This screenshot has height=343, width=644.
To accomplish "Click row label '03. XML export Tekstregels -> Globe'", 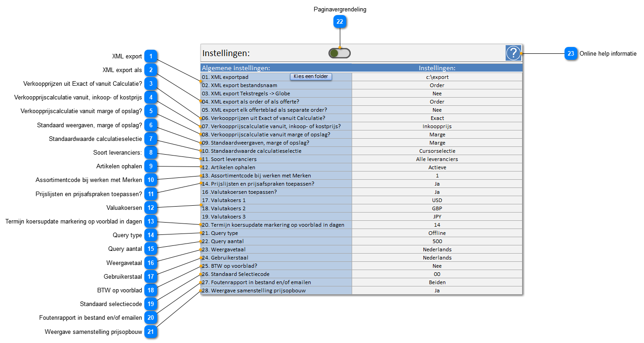I will pyautogui.click(x=246, y=94).
